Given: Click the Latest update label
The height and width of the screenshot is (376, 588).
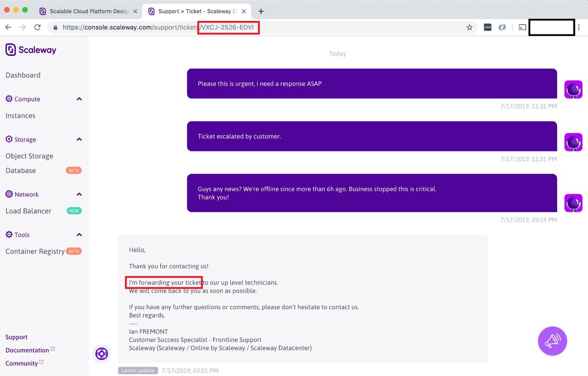Looking at the screenshot, I should [x=138, y=371].
